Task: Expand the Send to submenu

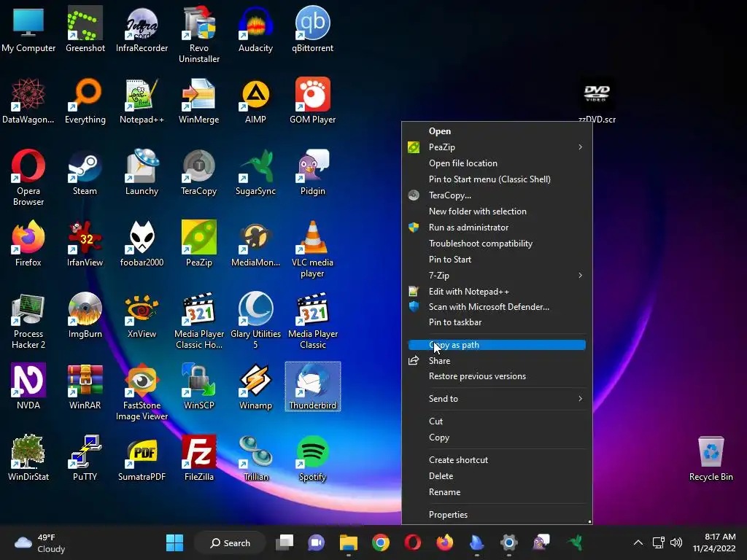Action: pos(497,399)
